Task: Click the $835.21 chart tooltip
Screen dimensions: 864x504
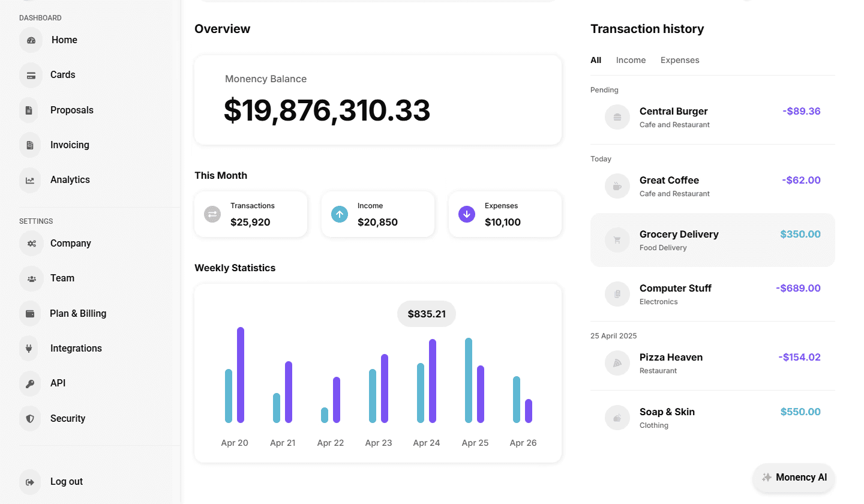Action: coord(427,314)
